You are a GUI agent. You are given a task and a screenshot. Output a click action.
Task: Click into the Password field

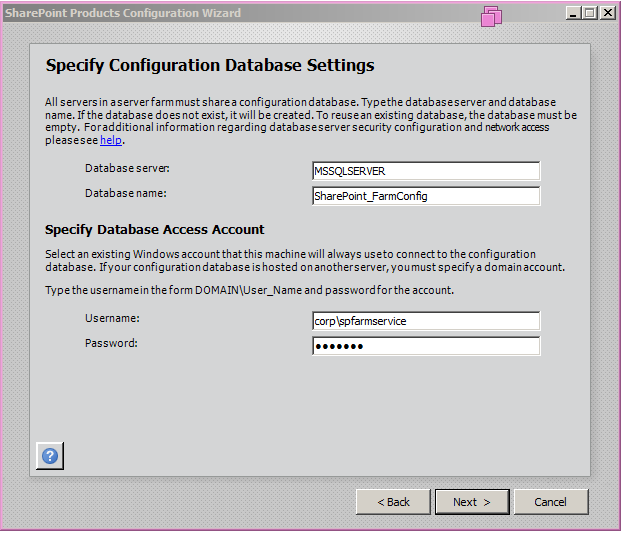426,346
